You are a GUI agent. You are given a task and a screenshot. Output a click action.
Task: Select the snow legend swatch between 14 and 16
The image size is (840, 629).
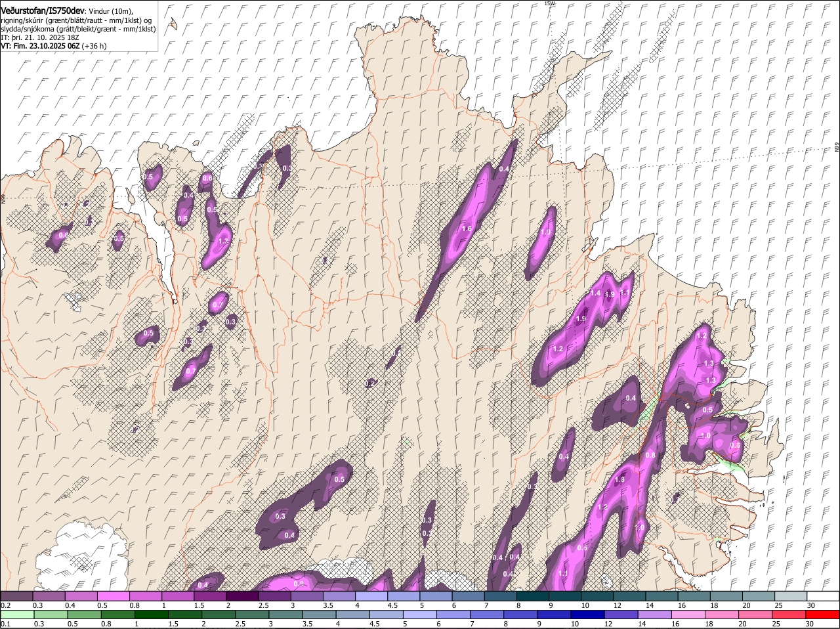[662, 596]
